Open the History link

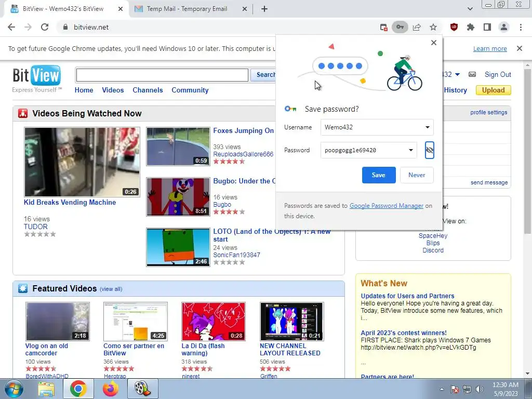coord(455,90)
